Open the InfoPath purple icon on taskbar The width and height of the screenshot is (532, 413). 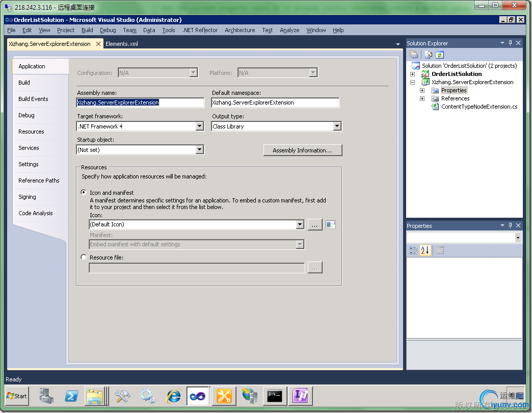300,396
